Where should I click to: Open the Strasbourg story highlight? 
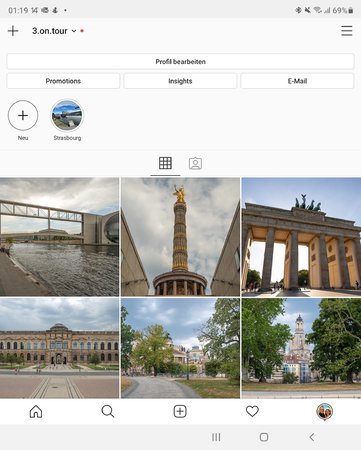(x=67, y=115)
